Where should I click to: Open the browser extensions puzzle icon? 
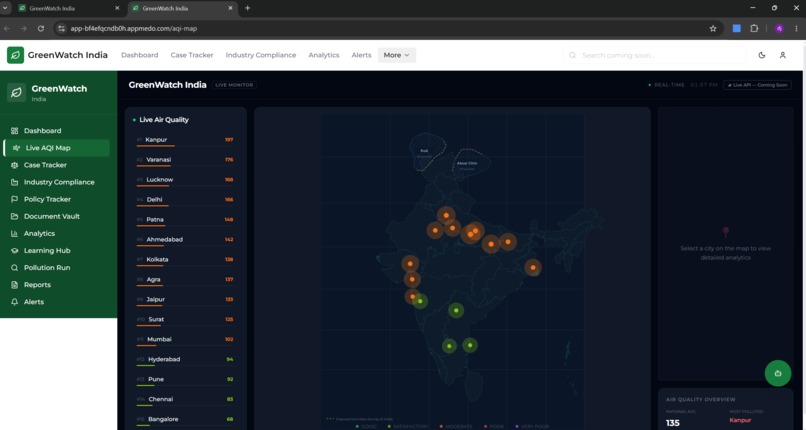[x=754, y=29]
